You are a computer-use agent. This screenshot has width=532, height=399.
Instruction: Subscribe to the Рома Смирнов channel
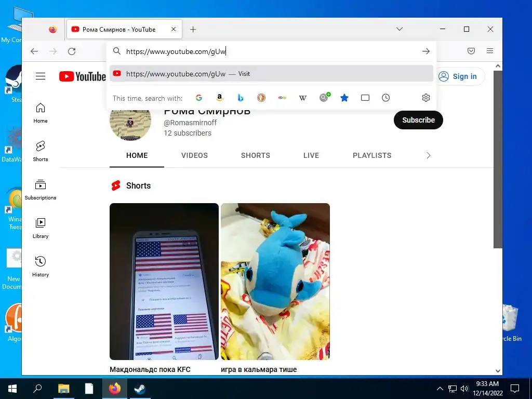pos(418,120)
